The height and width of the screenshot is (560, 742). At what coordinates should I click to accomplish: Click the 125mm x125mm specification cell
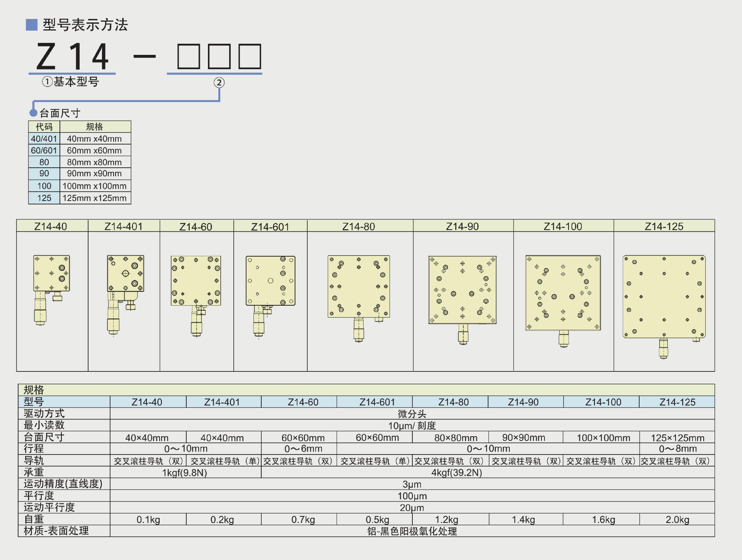[x=95, y=198]
